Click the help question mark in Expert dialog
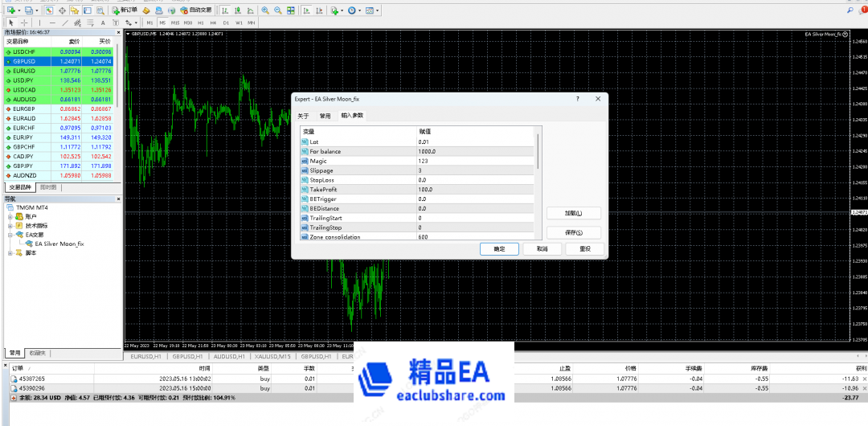This screenshot has height=426, width=868. coord(577,98)
